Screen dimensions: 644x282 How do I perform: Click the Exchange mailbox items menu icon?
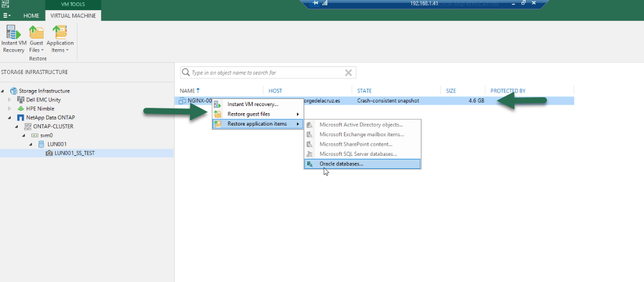pyautogui.click(x=310, y=134)
